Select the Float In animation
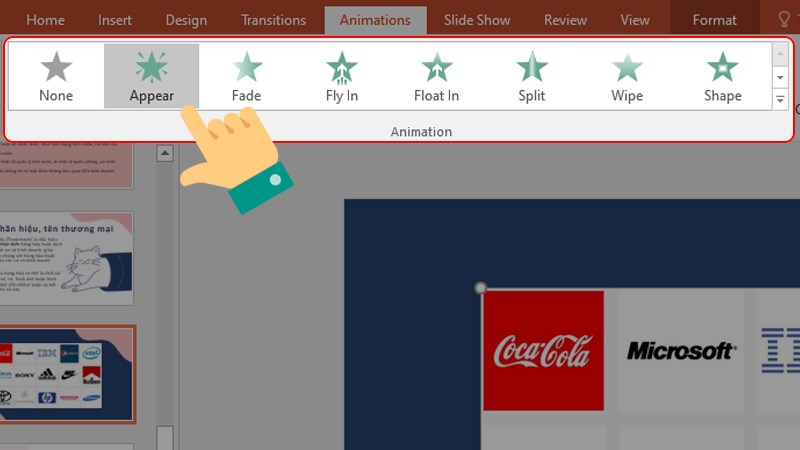Image resolution: width=800 pixels, height=450 pixels. pos(436,75)
